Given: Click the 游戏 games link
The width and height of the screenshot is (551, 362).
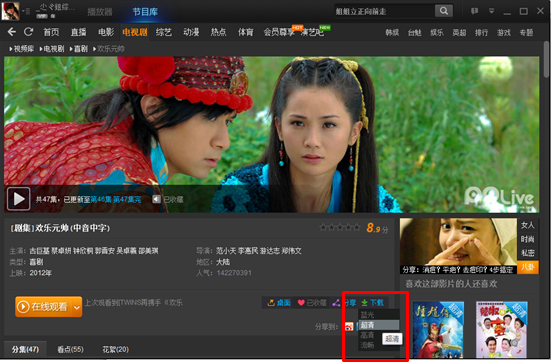Looking at the screenshot, I should point(504,33).
